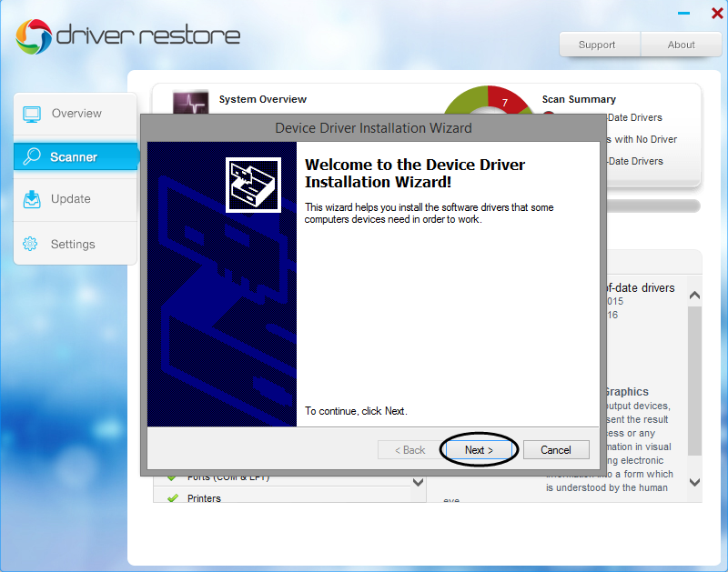This screenshot has height=572, width=728.
Task: Click the Update download icon
Action: 32,199
